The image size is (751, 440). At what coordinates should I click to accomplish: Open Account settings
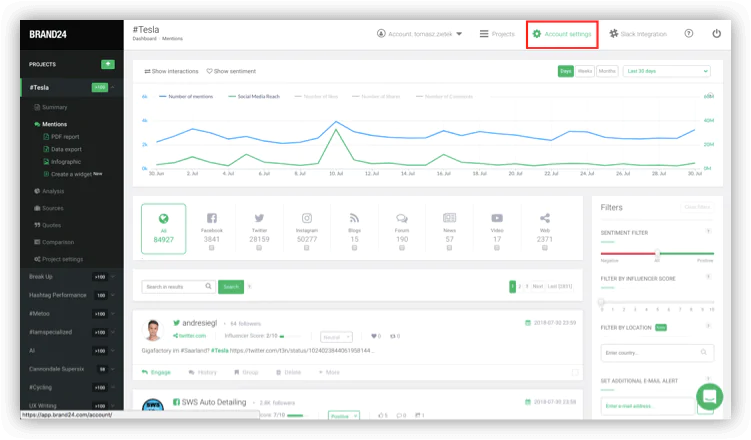pos(562,34)
